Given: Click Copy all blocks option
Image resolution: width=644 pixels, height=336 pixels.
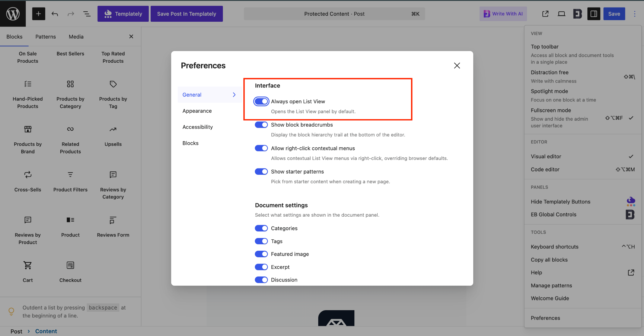Looking at the screenshot, I should click(x=583, y=260).
